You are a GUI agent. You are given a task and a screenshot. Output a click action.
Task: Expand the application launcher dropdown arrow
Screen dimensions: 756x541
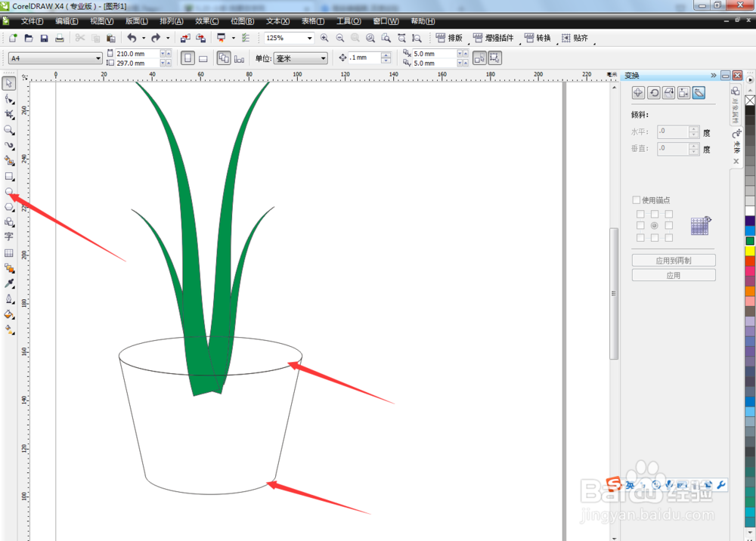[x=234, y=38]
